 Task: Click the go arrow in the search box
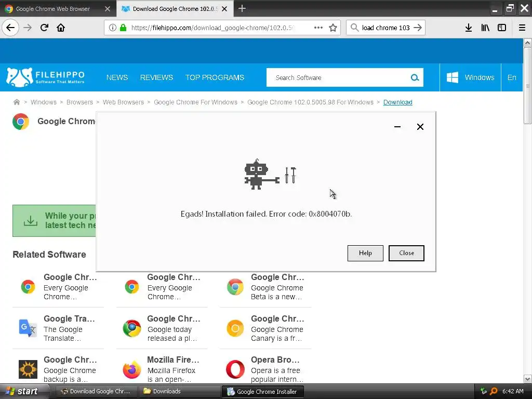(418, 28)
